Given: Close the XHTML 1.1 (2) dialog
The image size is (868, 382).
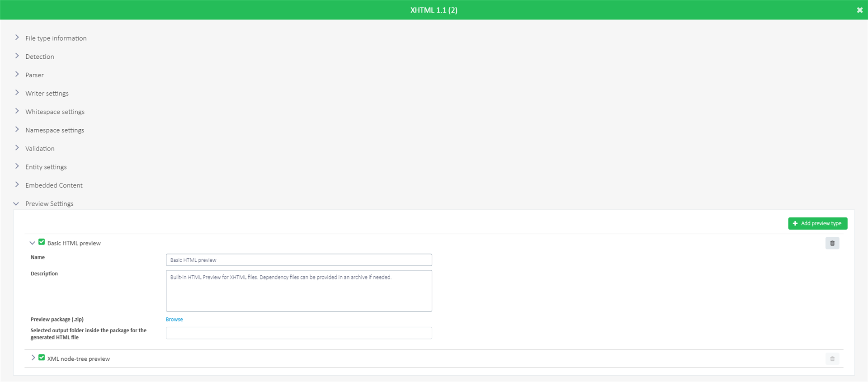Looking at the screenshot, I should coord(859,10).
